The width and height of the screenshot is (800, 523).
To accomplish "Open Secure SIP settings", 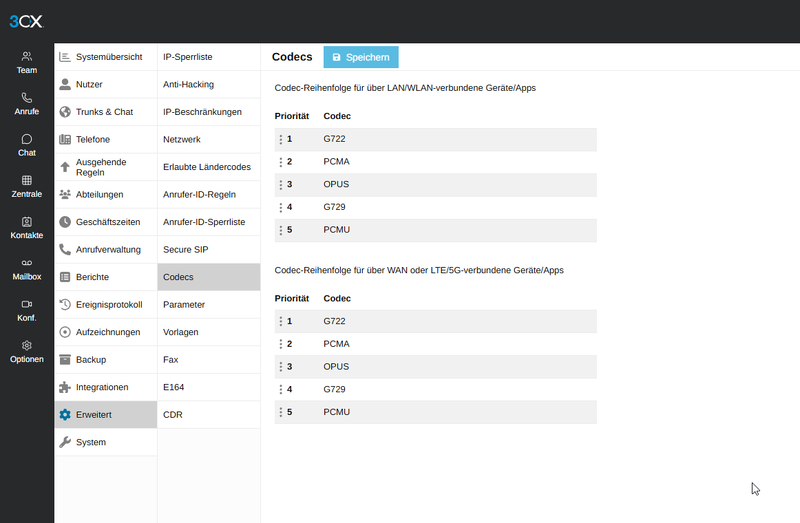I will click(x=209, y=250).
